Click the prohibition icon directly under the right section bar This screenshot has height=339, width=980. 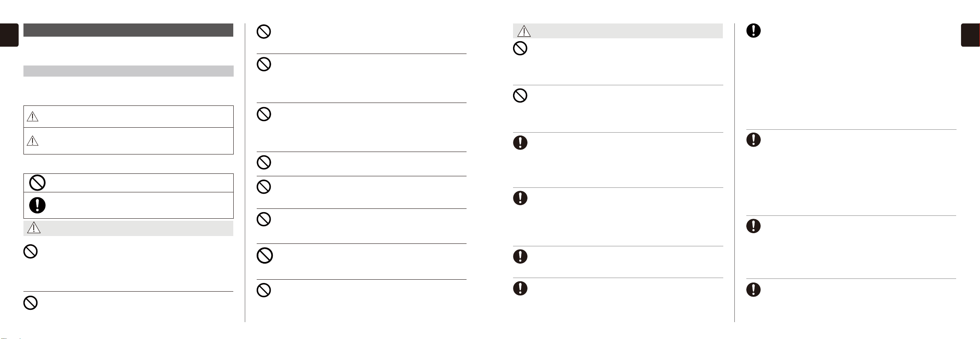point(520,49)
